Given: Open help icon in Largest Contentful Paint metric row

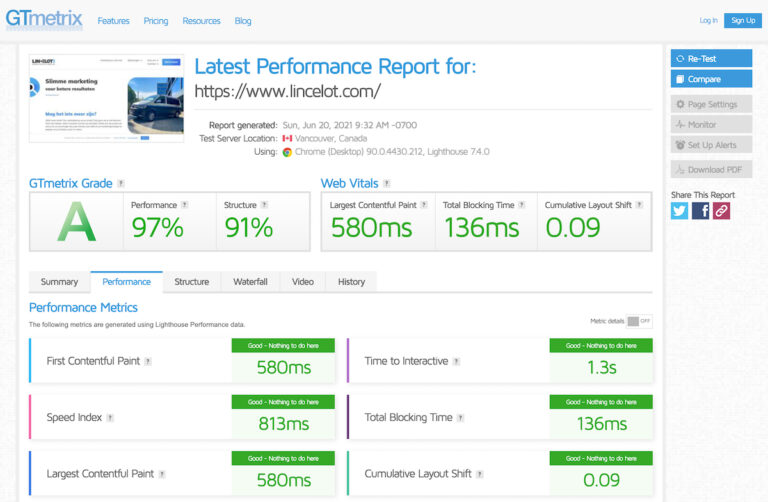Looking at the screenshot, I should 162,474.
